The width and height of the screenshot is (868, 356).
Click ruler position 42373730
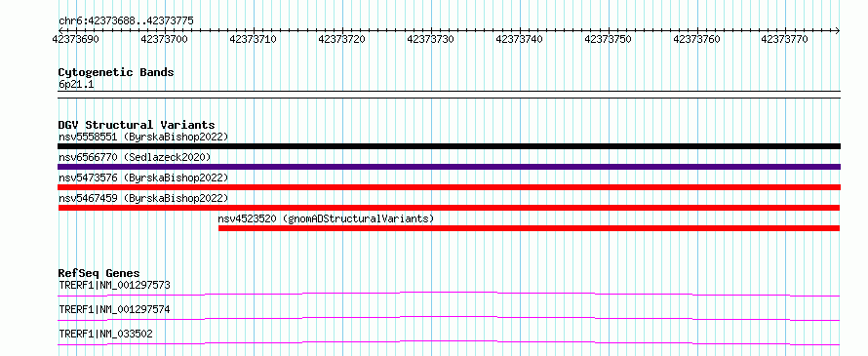click(x=431, y=39)
